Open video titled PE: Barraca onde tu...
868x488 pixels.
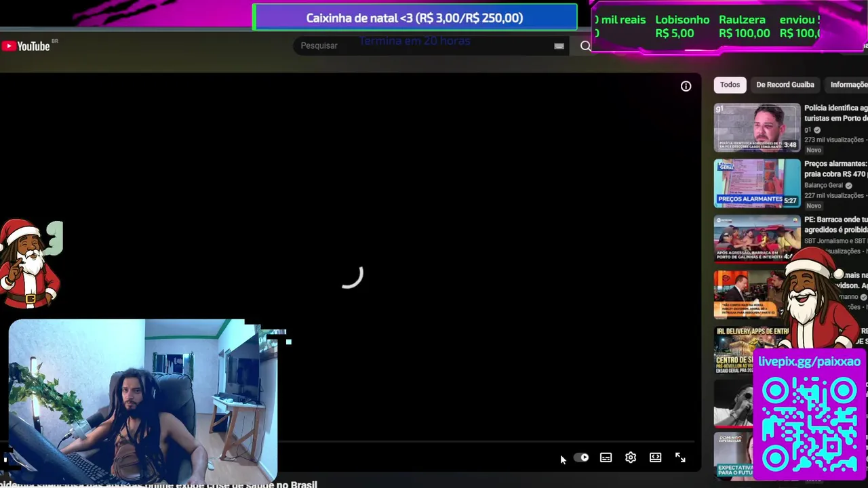click(835, 224)
